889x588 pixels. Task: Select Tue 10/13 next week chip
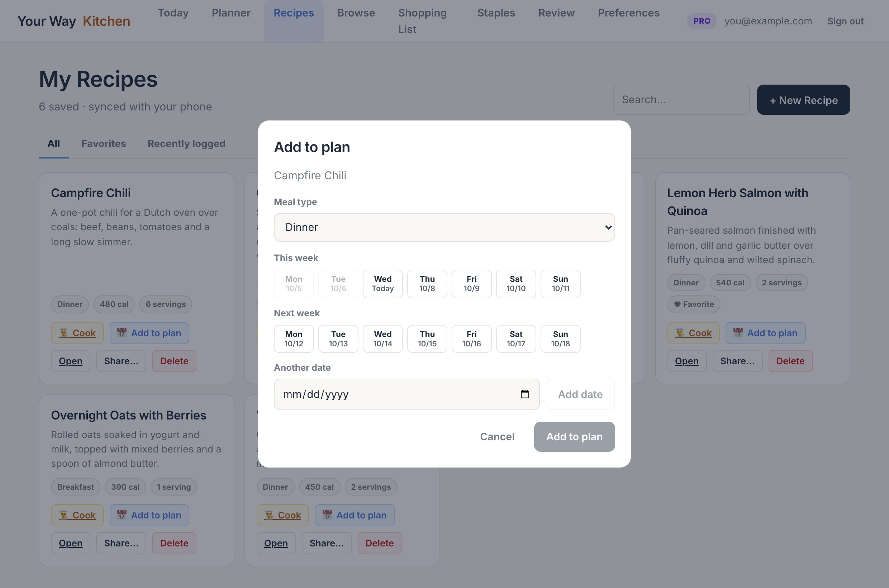click(x=338, y=339)
